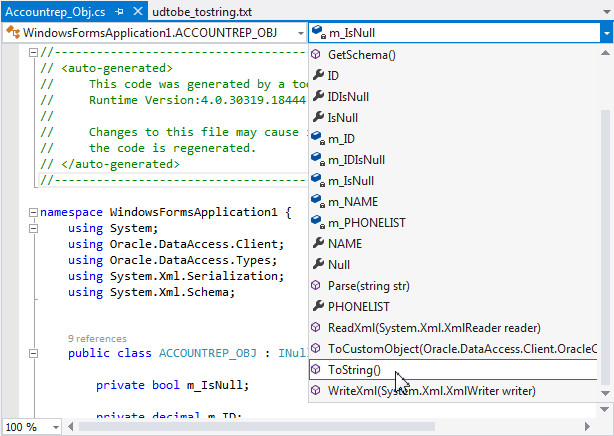
Task: Collapse the ACCOUNTREP_OBJ class region
Action: (34, 353)
